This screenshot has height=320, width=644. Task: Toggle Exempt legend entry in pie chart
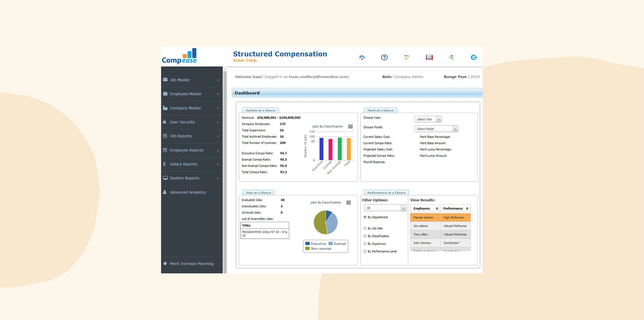point(337,244)
